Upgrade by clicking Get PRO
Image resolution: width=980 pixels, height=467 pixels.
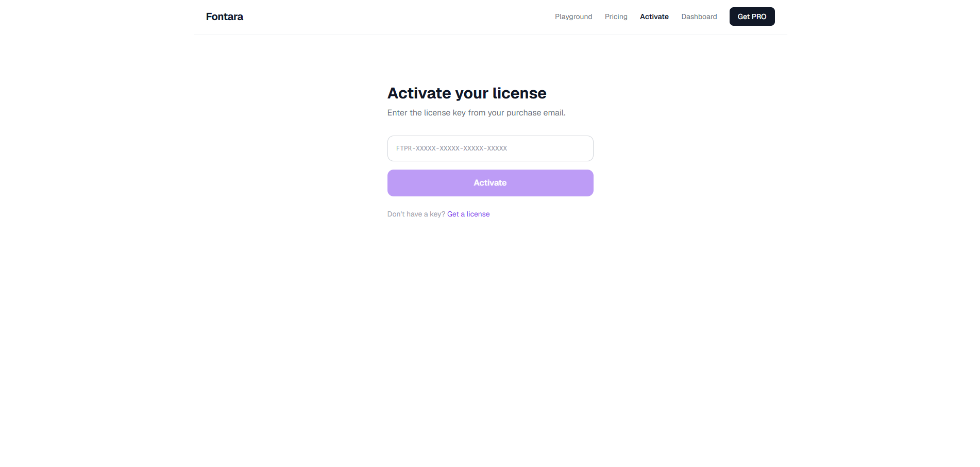tap(752, 16)
